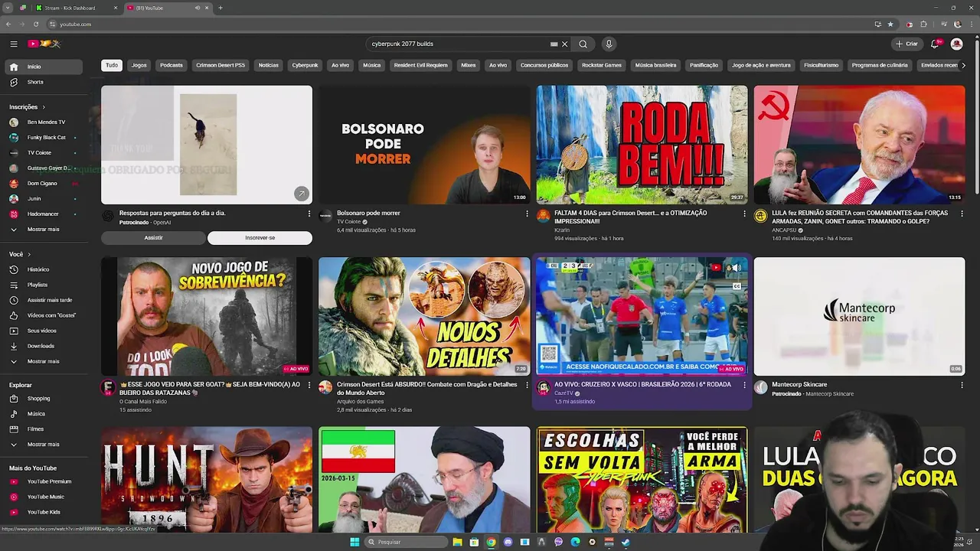The width and height of the screenshot is (980, 551).
Task: Expand Mostrar mais under Você
Action: tap(45, 361)
